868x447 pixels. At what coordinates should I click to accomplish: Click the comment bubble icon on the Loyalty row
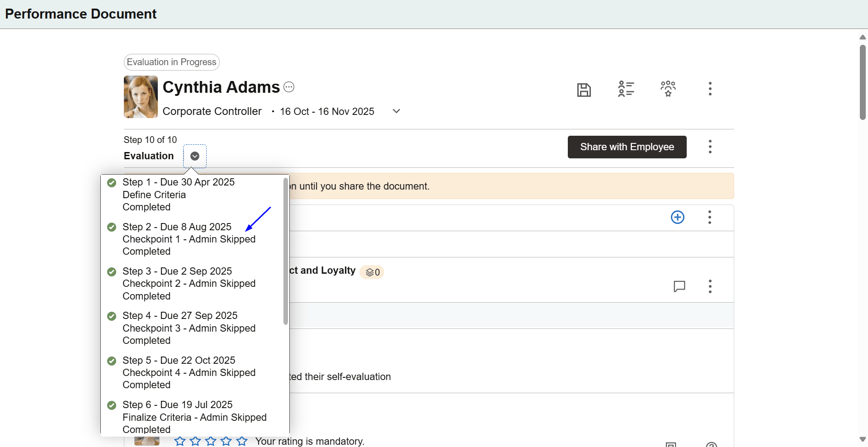[x=679, y=286]
